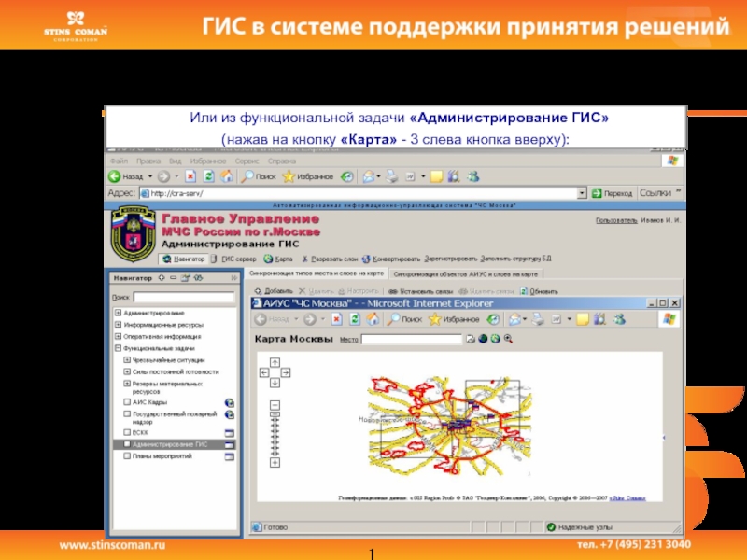Pan the Moscow map down
Viewport: 747px width, 560px height.
[x=275, y=383]
